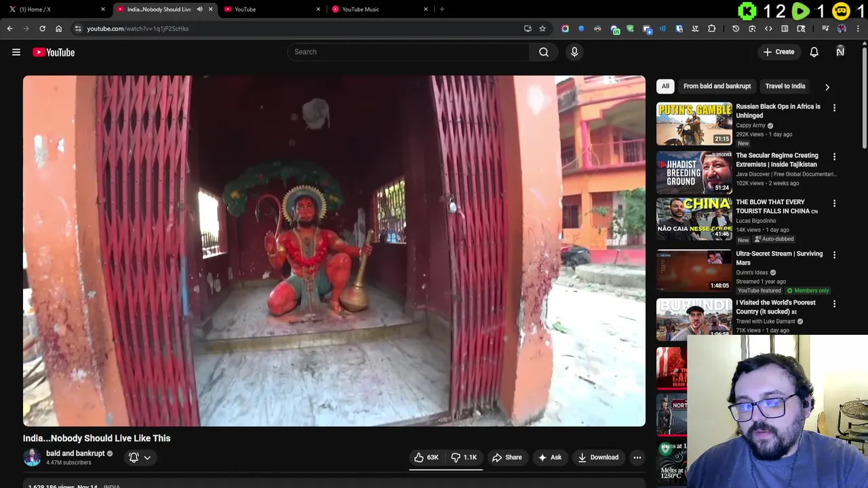Screen dimensions: 868x488
Task: Toggle the subscription notification bell
Action: tap(134, 457)
